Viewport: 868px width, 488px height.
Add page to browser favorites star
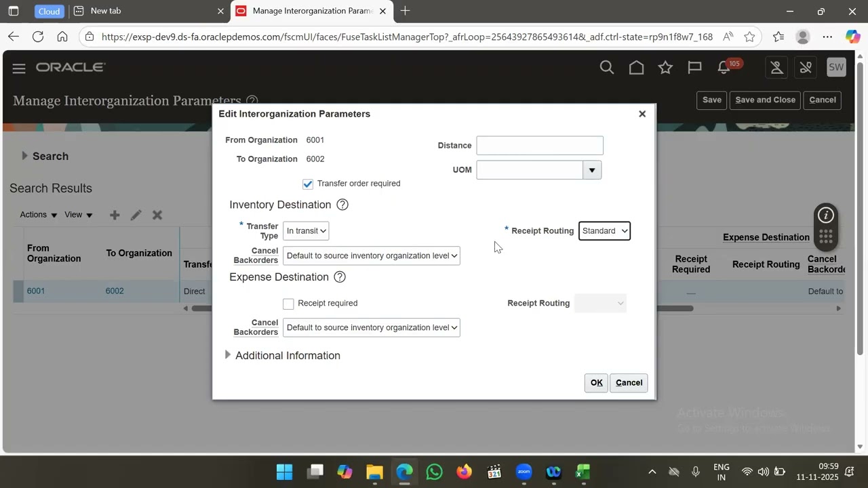click(x=749, y=37)
